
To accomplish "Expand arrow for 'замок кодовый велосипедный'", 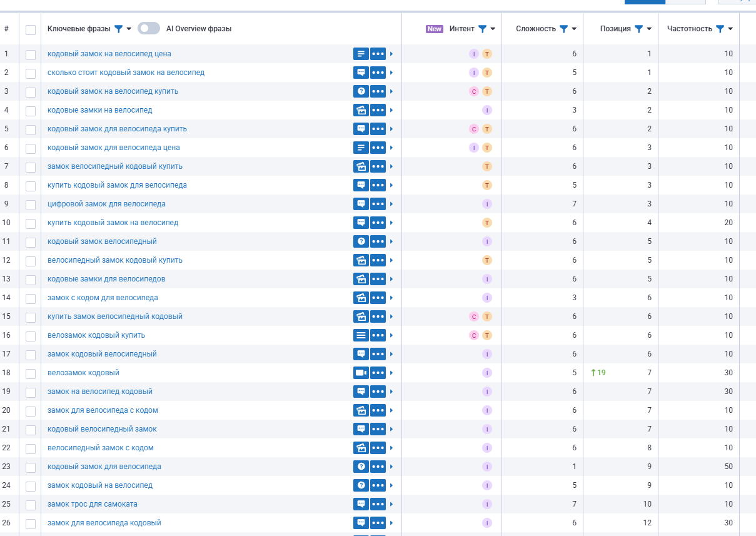I will (391, 354).
